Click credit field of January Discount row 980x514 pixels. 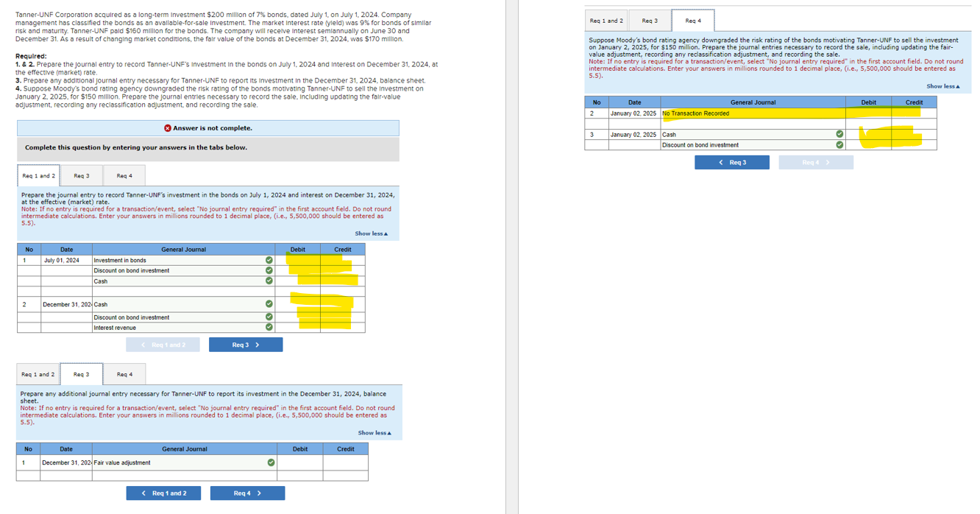[x=914, y=145]
